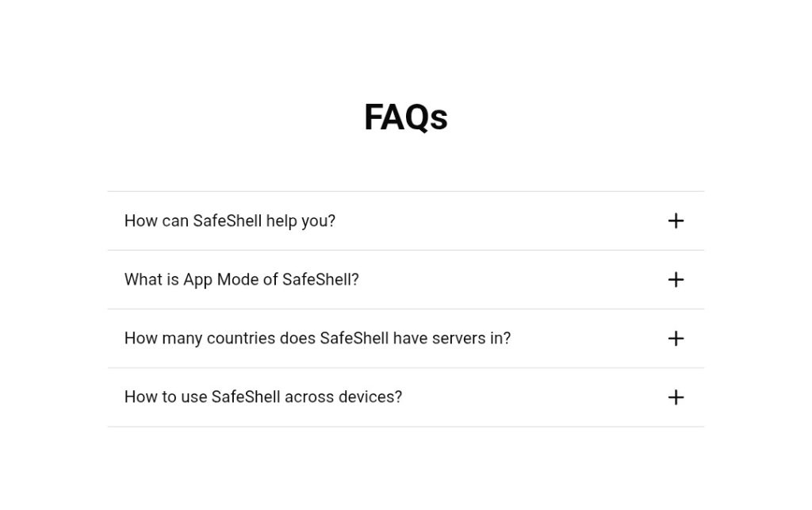Viewport: 812px width, 510px height.
Task: Click the 'FAQs' heading
Action: (x=405, y=117)
